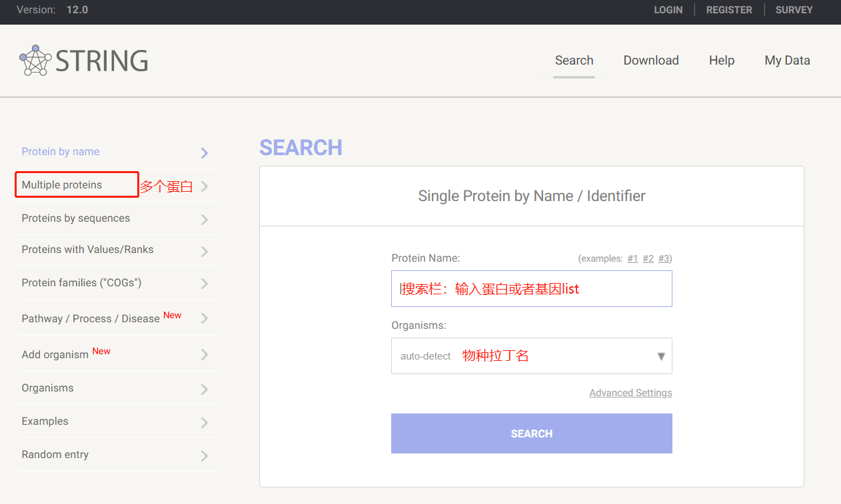The image size is (841, 504).
Task: Focus the Protein Name input field
Action: coord(531,288)
